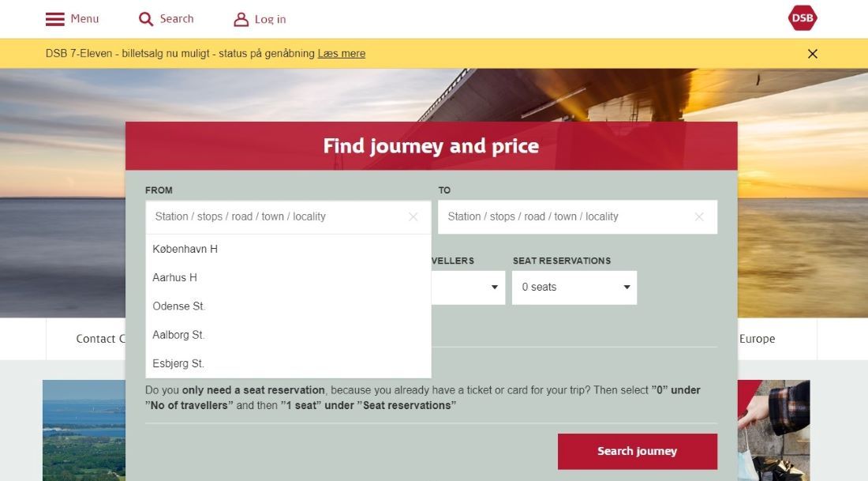The height and width of the screenshot is (481, 868).
Task: Select Aarhus H from the suggestion list
Action: [174, 277]
